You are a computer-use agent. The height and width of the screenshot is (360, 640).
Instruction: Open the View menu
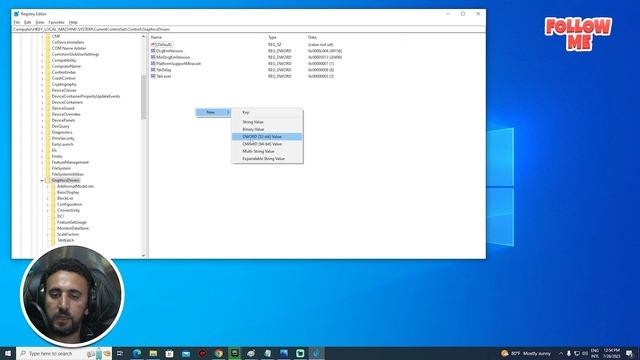(x=40, y=22)
